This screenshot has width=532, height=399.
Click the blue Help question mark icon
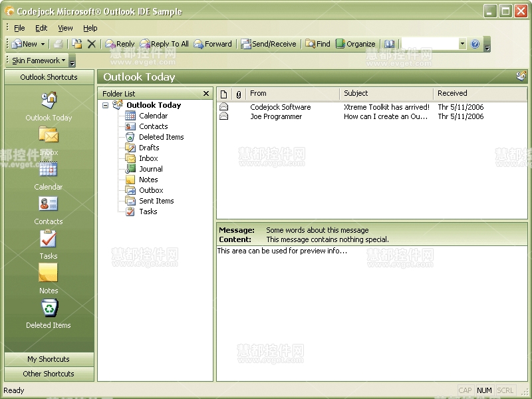click(x=475, y=44)
